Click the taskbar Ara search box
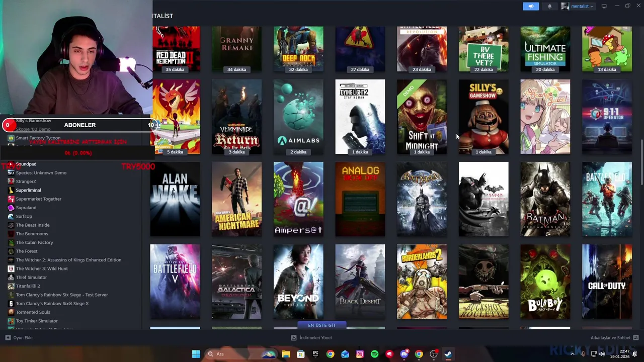This screenshot has height=362, width=644. tap(241, 354)
